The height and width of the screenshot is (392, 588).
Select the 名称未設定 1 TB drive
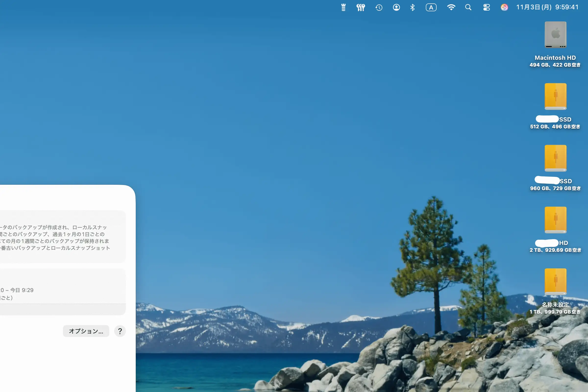(x=555, y=282)
